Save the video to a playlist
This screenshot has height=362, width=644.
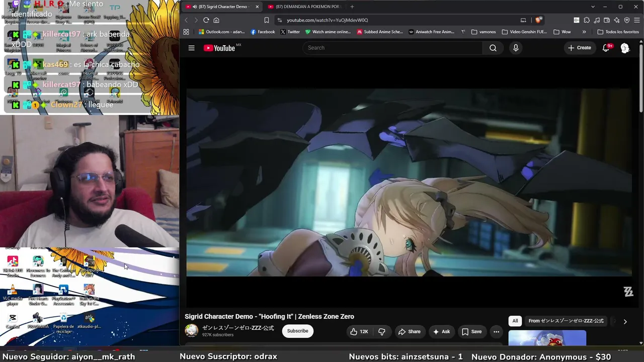(x=471, y=331)
